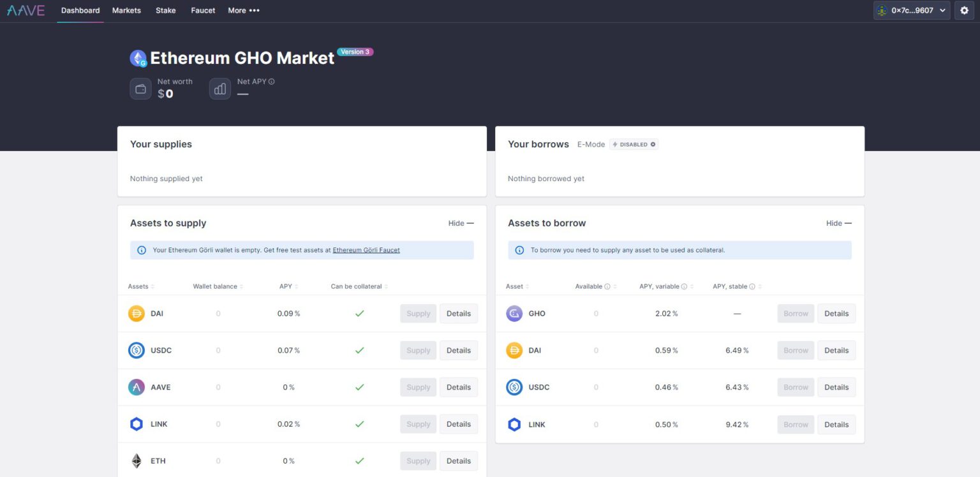Click the E-Mode configuration gear icon

click(x=652, y=144)
